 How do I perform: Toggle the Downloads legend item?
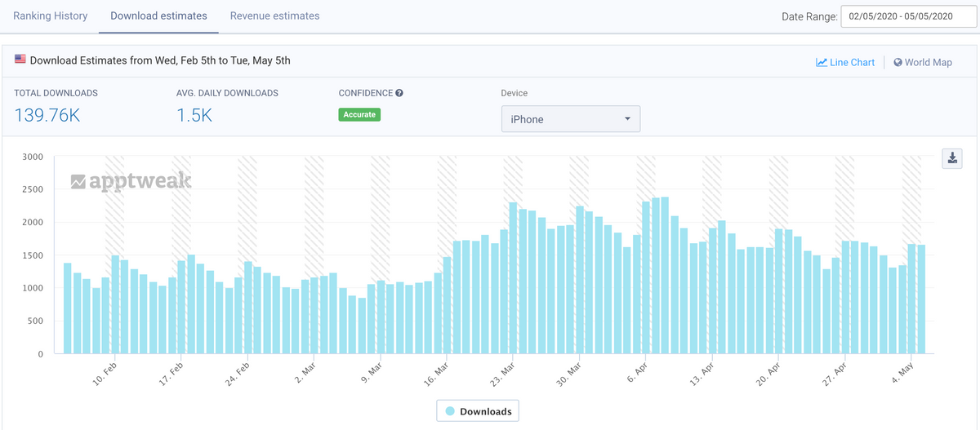[x=479, y=411]
